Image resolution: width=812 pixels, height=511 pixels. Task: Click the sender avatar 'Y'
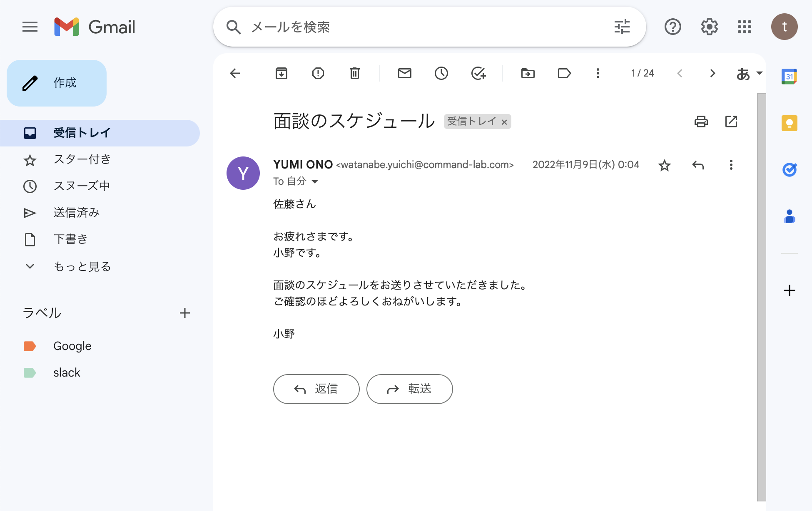click(x=243, y=173)
